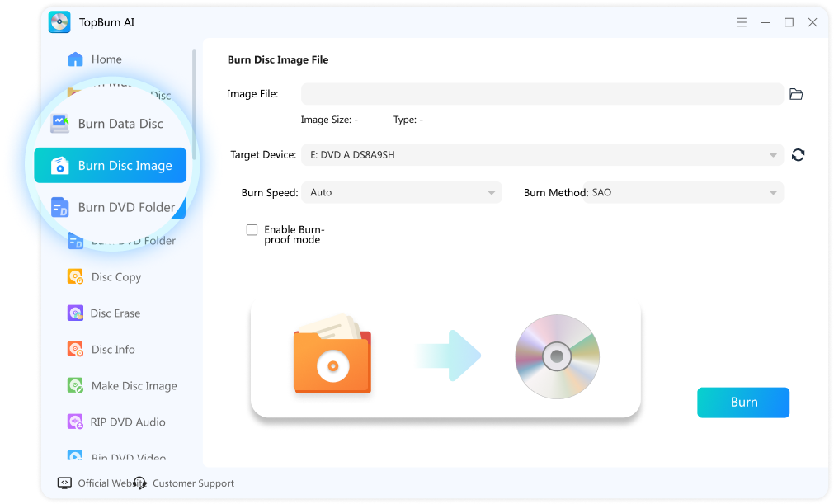Viewport: 834px width, 504px height.
Task: Expand the Target Device dropdown
Action: (x=773, y=155)
